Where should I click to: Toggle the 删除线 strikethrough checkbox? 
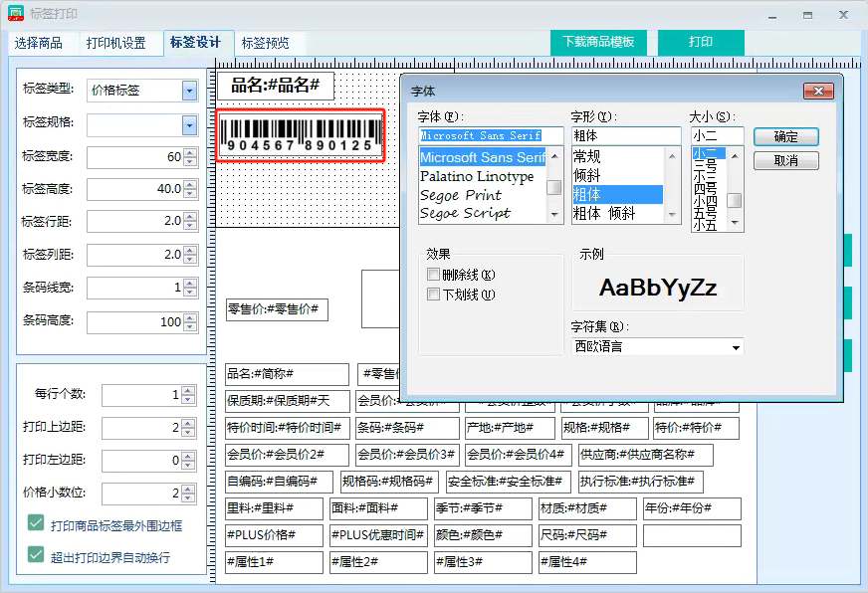433,275
